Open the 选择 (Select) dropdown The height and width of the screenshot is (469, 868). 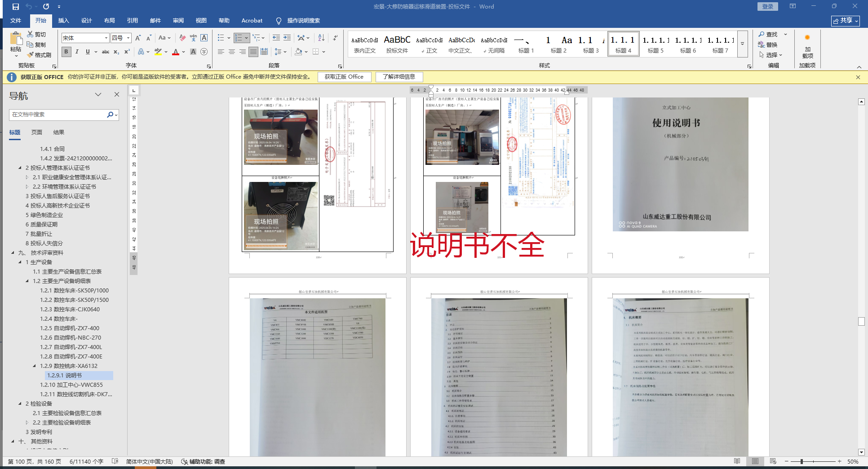pyautogui.click(x=771, y=55)
